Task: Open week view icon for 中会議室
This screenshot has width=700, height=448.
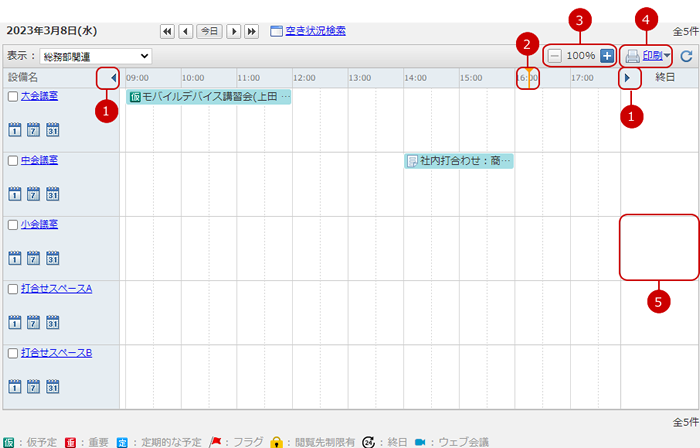Action: coord(33,194)
